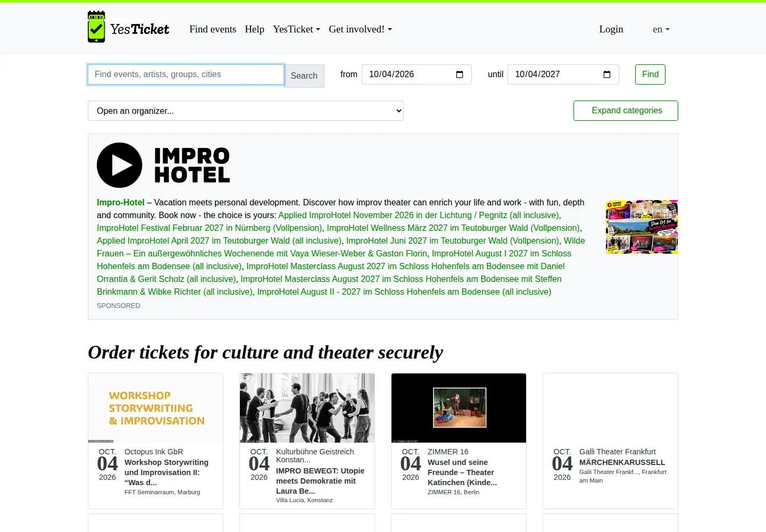The image size is (766, 532).
Task: Open the en language selector
Action: tap(661, 29)
